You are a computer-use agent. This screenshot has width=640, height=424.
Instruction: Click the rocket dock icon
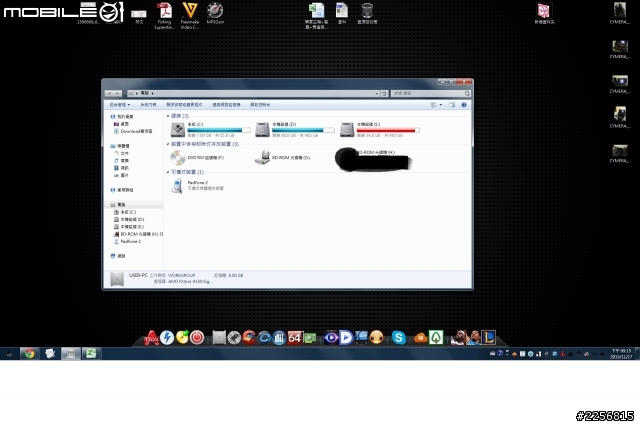234,337
